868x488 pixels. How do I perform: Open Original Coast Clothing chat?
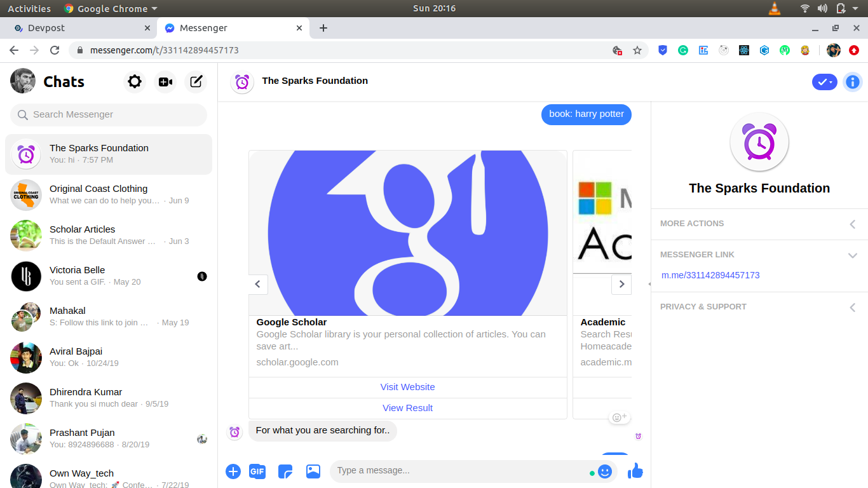(109, 195)
